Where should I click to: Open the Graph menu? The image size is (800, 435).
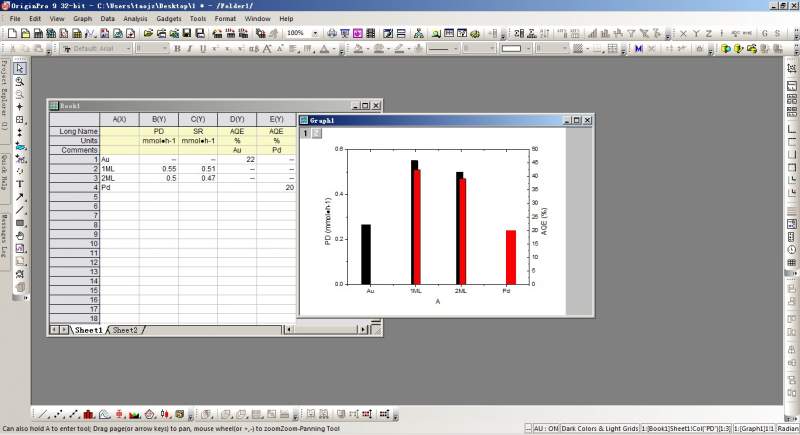pos(82,19)
